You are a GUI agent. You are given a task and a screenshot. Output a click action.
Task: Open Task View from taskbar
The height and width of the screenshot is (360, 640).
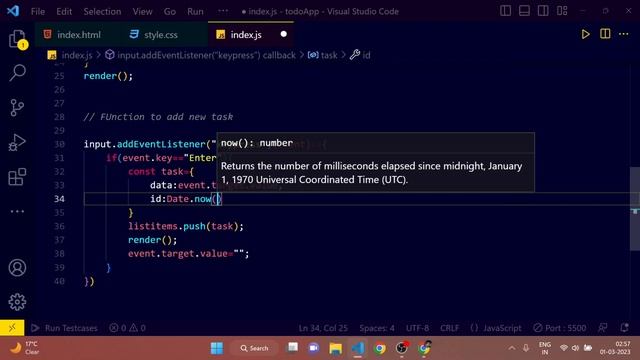click(x=293, y=348)
